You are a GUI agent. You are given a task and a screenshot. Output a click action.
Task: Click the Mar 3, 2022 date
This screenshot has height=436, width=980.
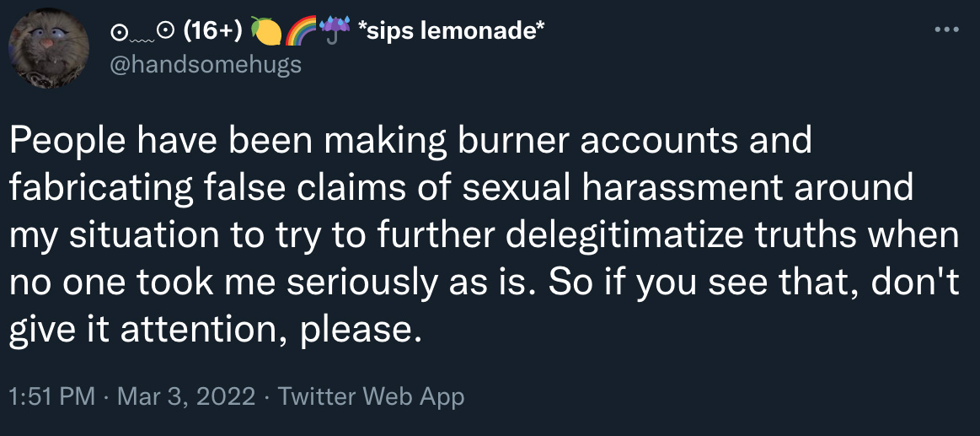(185, 396)
